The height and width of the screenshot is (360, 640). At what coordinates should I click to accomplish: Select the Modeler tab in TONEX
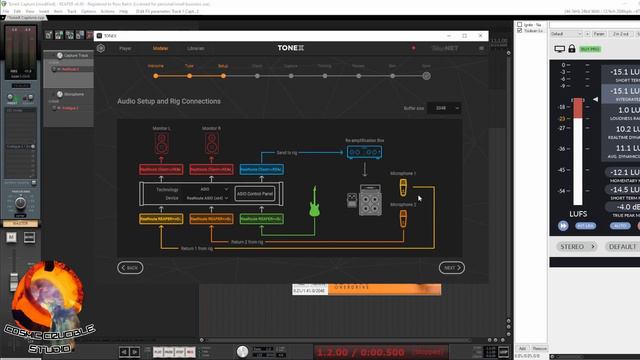point(160,48)
